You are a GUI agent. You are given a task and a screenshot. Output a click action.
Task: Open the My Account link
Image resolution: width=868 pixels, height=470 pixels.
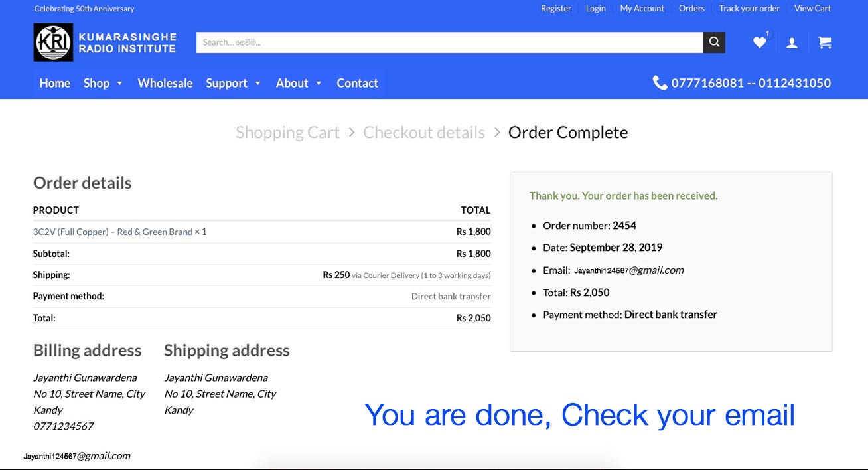(642, 9)
